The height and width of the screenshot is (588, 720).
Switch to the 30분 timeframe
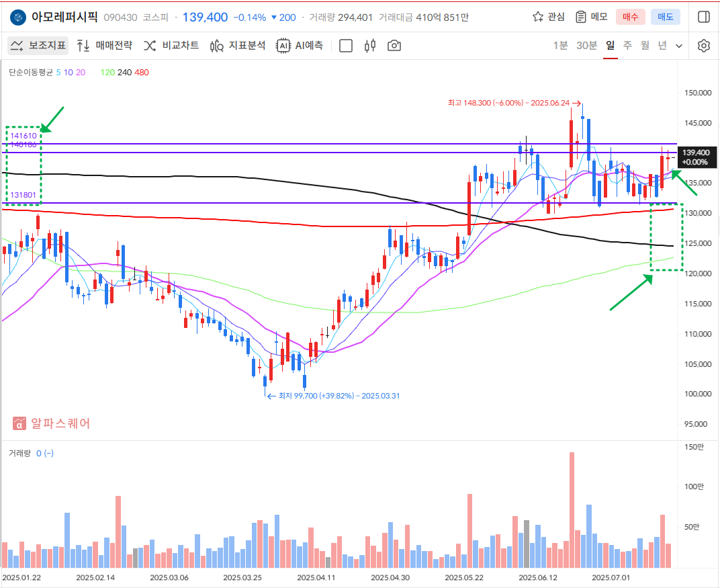586,46
